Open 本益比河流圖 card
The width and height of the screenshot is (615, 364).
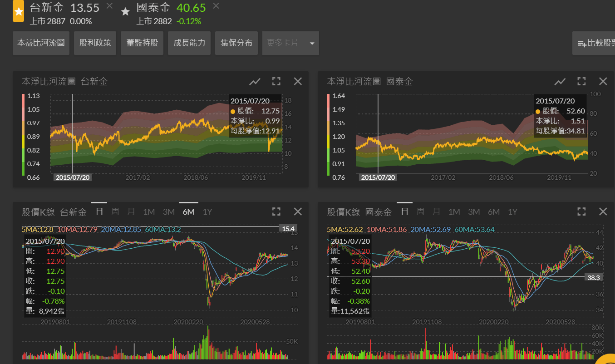[x=41, y=43]
